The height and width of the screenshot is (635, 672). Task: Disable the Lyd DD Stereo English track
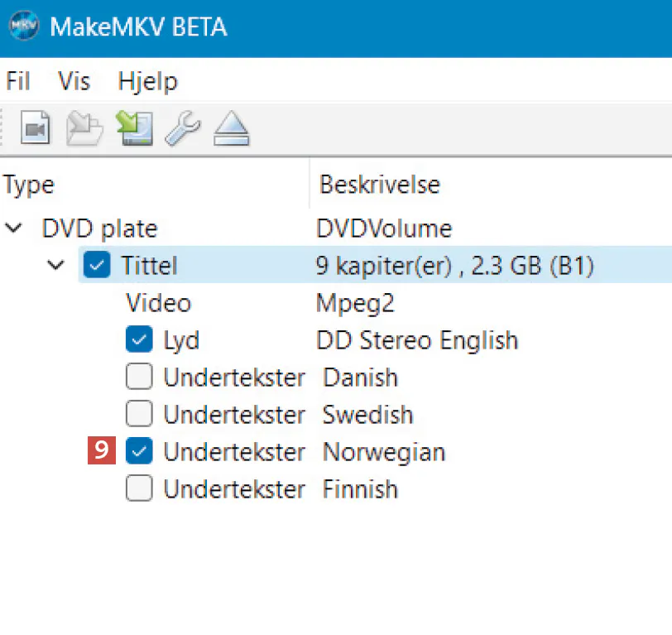point(139,340)
